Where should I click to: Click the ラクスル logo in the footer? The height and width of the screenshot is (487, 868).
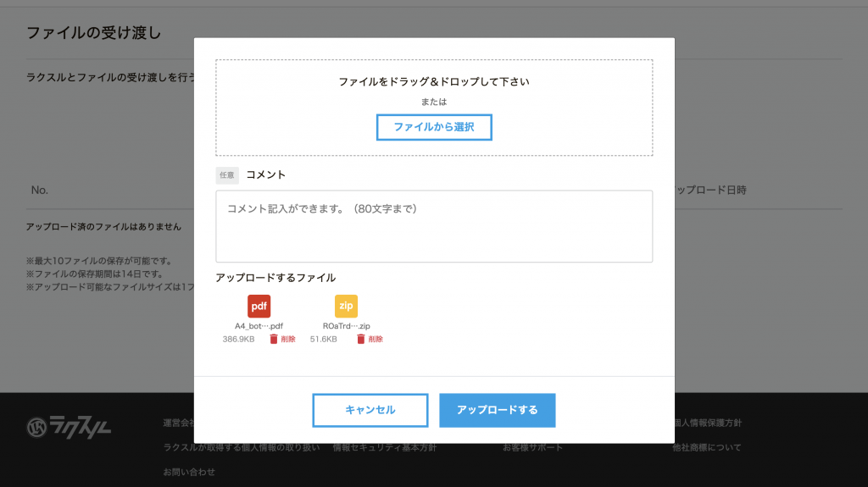click(x=69, y=426)
